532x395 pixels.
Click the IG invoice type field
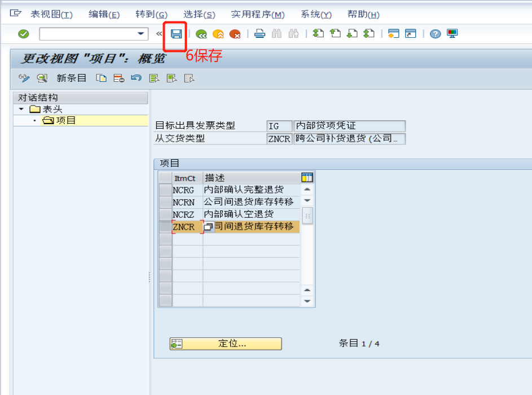(x=279, y=126)
